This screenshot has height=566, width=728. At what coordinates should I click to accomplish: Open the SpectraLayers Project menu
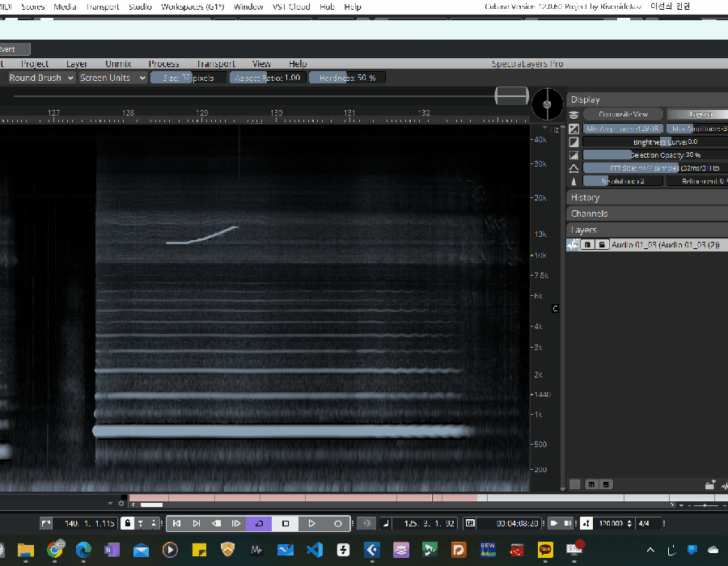pos(34,64)
